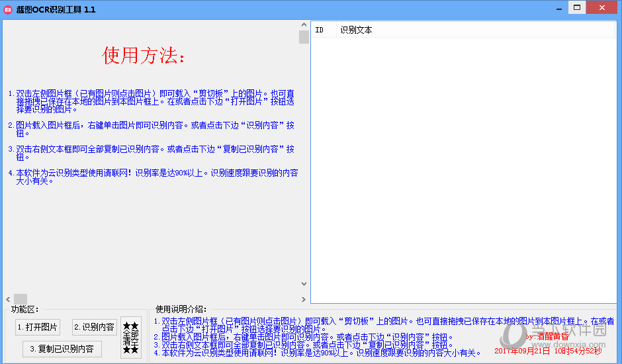Screen dimensions: 622x364
Task: Click the vertical scrollbar thumb
Action: click(x=304, y=37)
